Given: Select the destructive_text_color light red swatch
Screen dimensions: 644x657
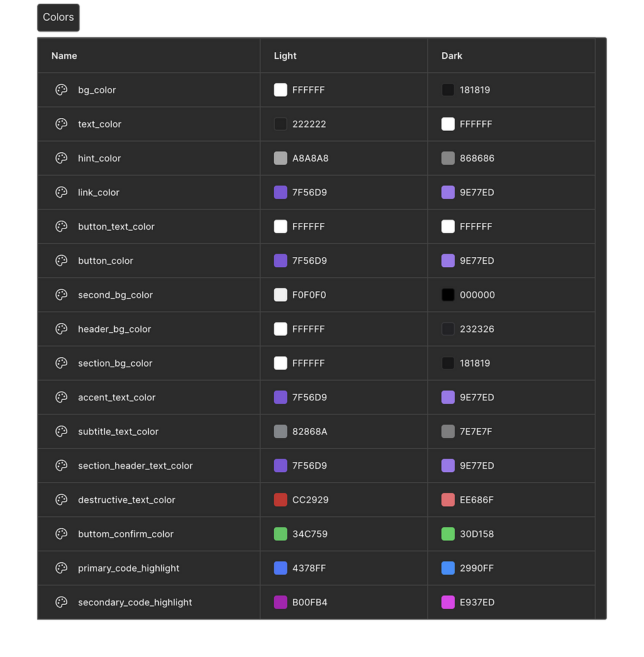Looking at the screenshot, I should click(280, 499).
